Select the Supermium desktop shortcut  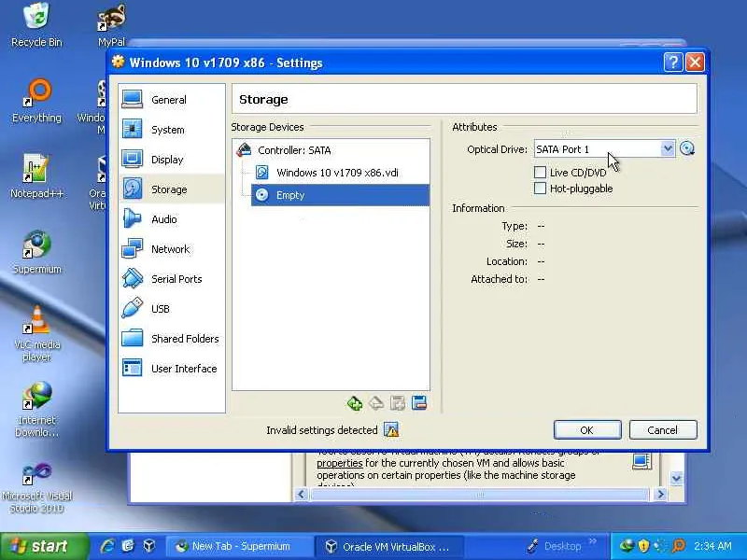click(x=36, y=252)
